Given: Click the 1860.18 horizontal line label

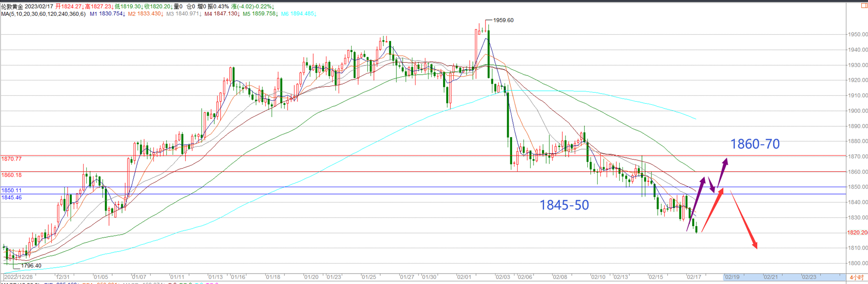Looking at the screenshot, I should pyautogui.click(x=12, y=175).
